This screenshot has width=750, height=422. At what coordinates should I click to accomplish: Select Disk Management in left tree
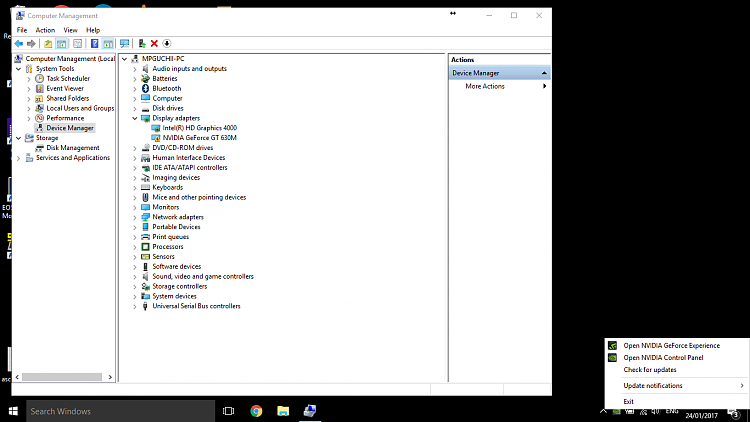73,148
